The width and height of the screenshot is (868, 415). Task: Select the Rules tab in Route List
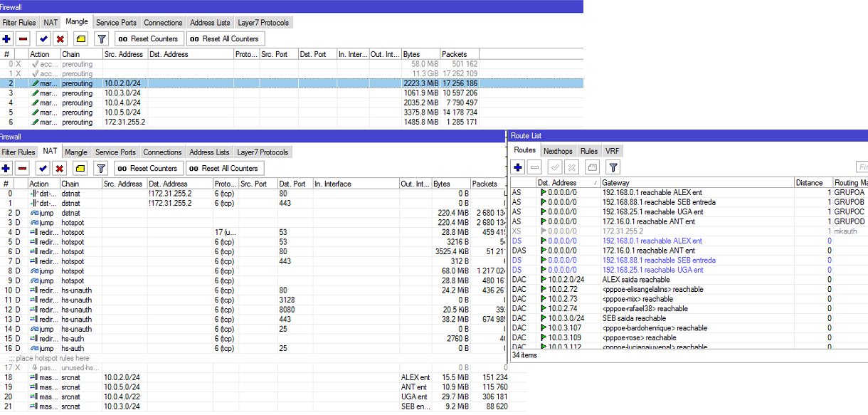pos(588,151)
